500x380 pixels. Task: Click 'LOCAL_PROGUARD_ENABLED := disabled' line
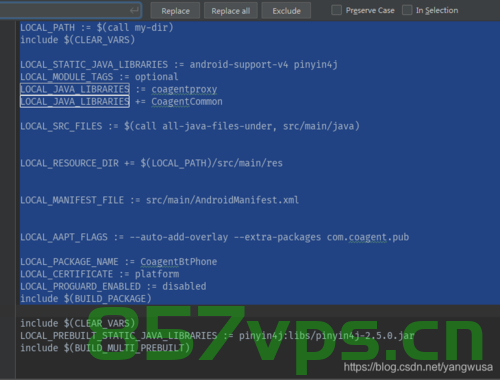113,286
